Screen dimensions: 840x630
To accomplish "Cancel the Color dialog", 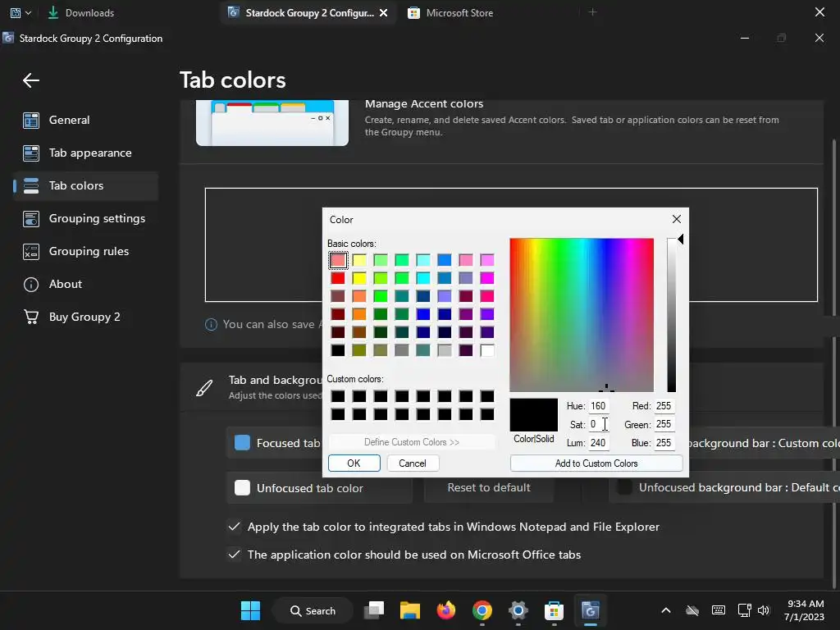I will coord(413,463).
